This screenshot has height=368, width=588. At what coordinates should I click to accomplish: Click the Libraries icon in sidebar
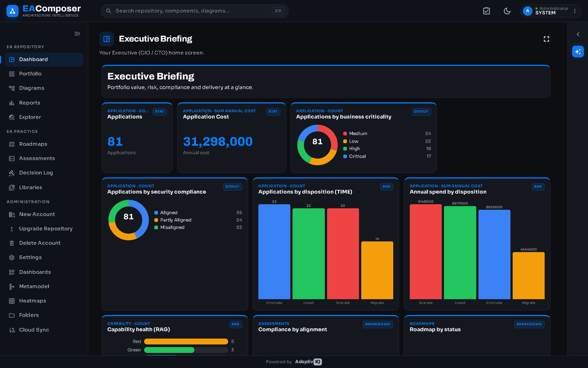click(x=12, y=187)
